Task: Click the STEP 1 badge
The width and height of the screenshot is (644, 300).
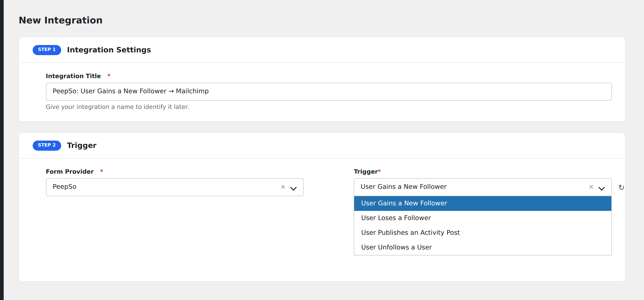Action: [x=47, y=50]
